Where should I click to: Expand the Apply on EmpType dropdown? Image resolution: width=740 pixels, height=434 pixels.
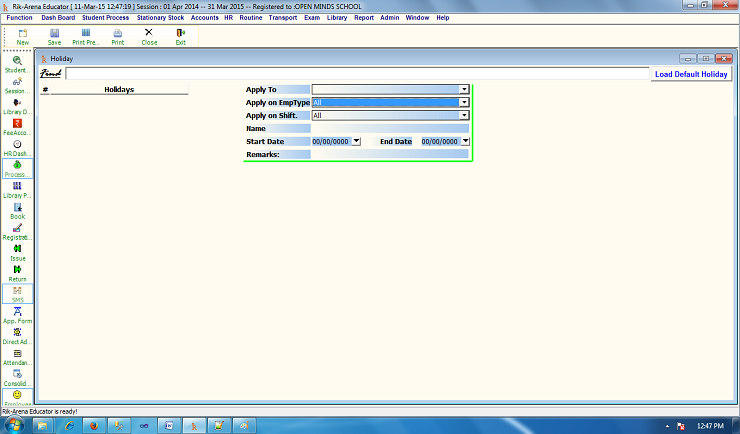[464, 102]
